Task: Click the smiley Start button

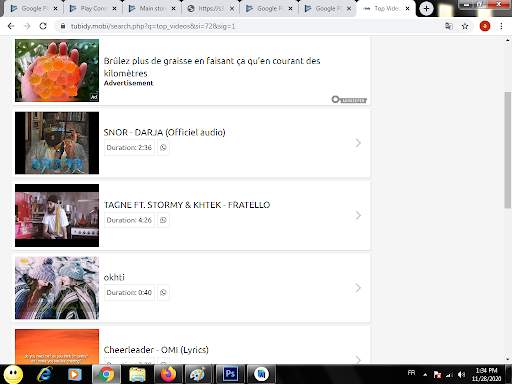Action: [13, 374]
